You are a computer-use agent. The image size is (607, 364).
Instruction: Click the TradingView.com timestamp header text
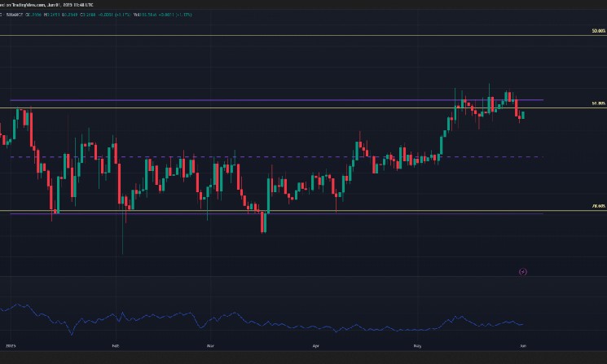click(46, 5)
